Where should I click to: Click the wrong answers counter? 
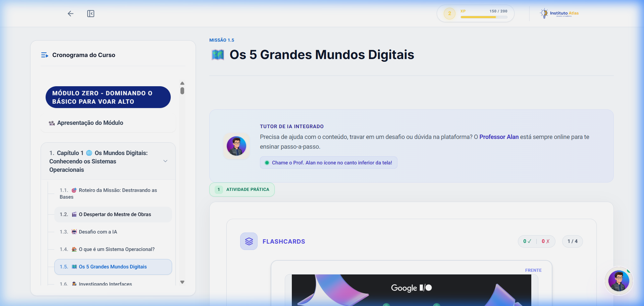[x=545, y=241]
